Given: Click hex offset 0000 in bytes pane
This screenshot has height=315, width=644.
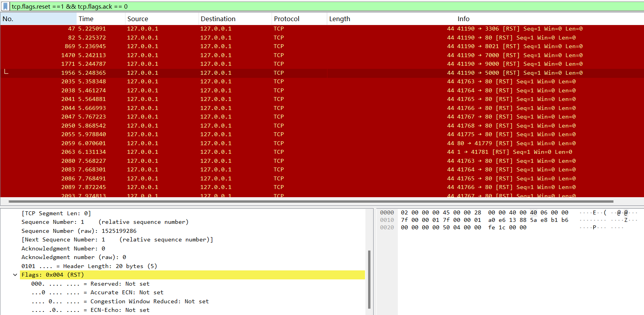Looking at the screenshot, I should [x=387, y=212].
